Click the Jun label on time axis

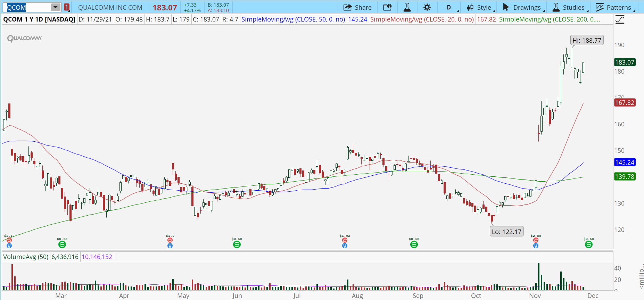[237, 295]
